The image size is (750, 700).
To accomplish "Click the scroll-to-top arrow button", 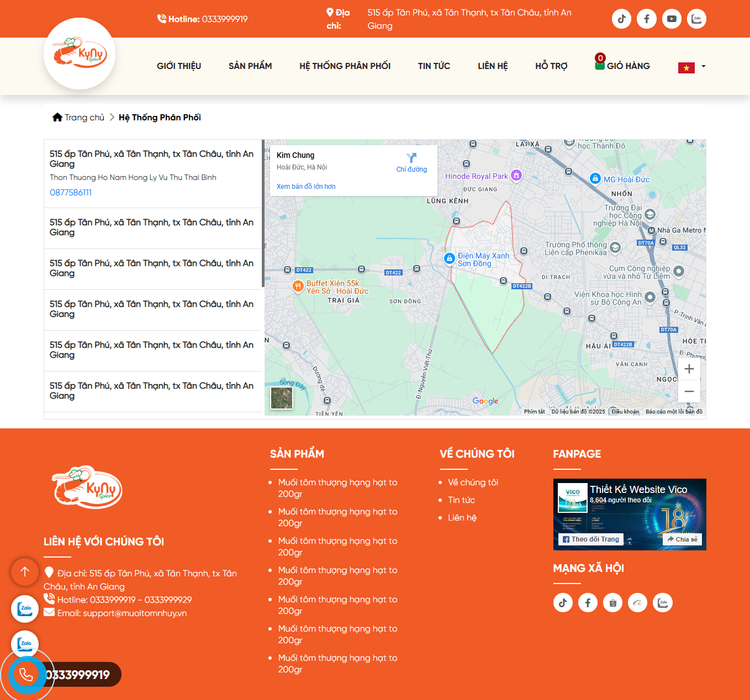I will pyautogui.click(x=25, y=571).
